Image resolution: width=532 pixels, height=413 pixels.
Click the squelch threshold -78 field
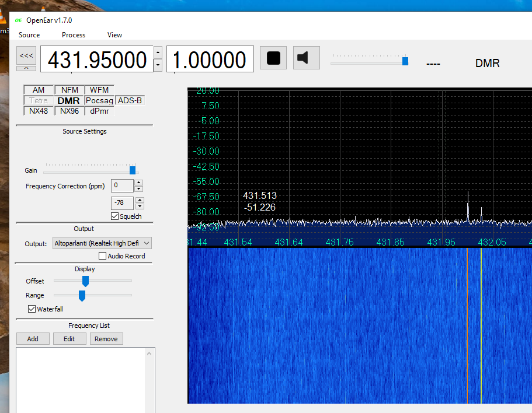coord(122,203)
